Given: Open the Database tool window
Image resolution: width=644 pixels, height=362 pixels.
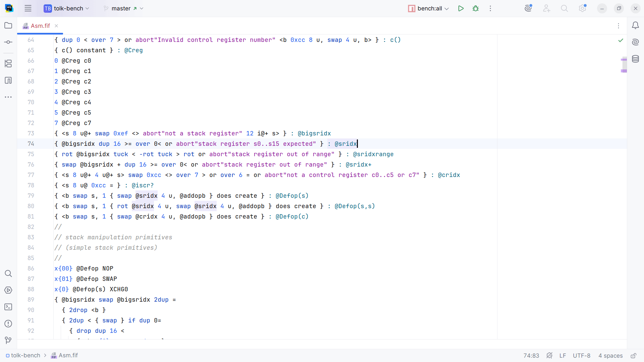Looking at the screenshot, I should (635, 59).
